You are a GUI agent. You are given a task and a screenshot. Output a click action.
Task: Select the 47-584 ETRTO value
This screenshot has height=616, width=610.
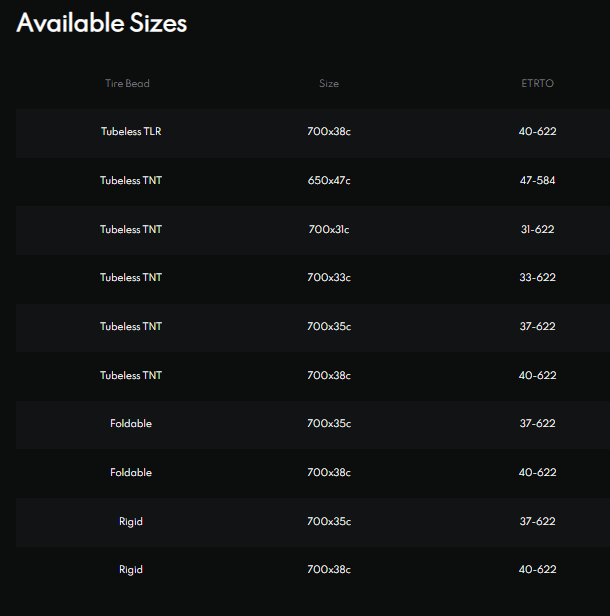pos(537,181)
